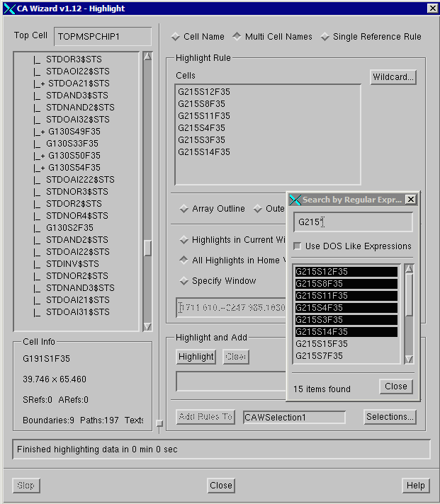This screenshot has width=440, height=504.
Task: Grab the cell tree scrollbar thumb
Action: 147,248
